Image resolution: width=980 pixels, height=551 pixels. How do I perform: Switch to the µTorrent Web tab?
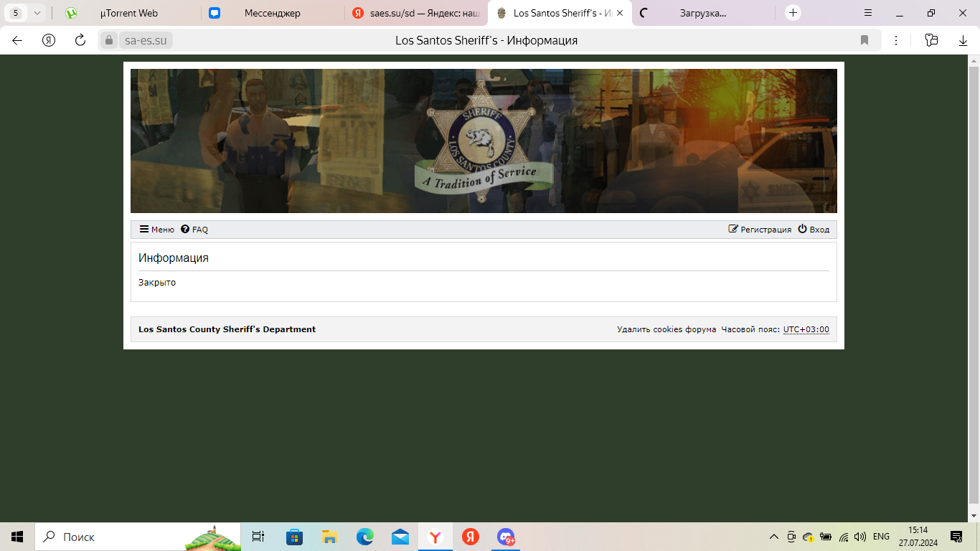tap(128, 13)
